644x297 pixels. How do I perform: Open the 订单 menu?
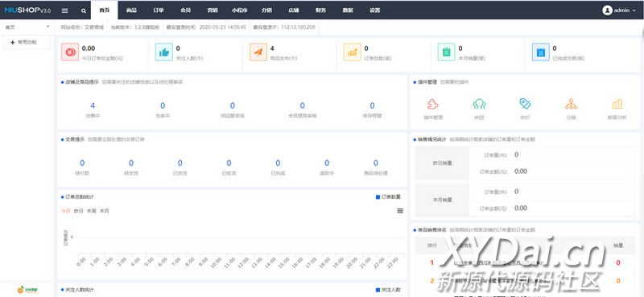pos(158,10)
